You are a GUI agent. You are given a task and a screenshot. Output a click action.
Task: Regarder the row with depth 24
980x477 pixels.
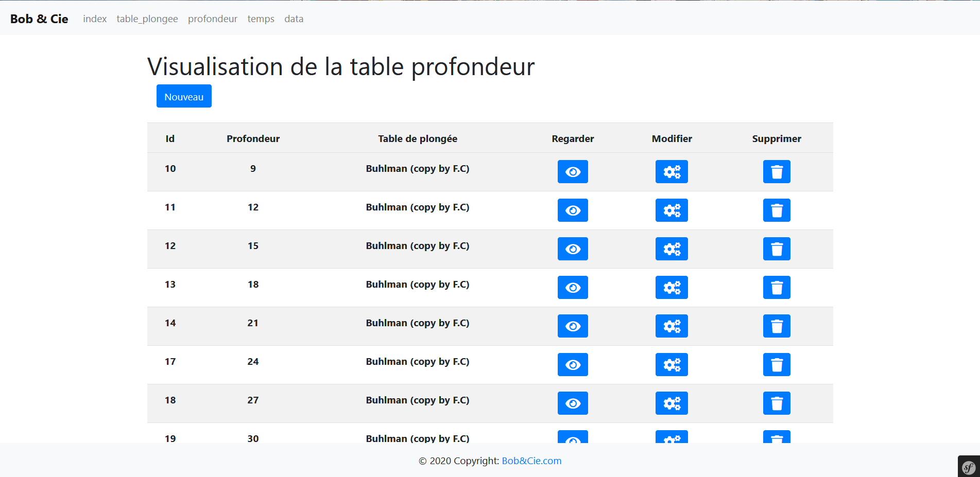573,364
